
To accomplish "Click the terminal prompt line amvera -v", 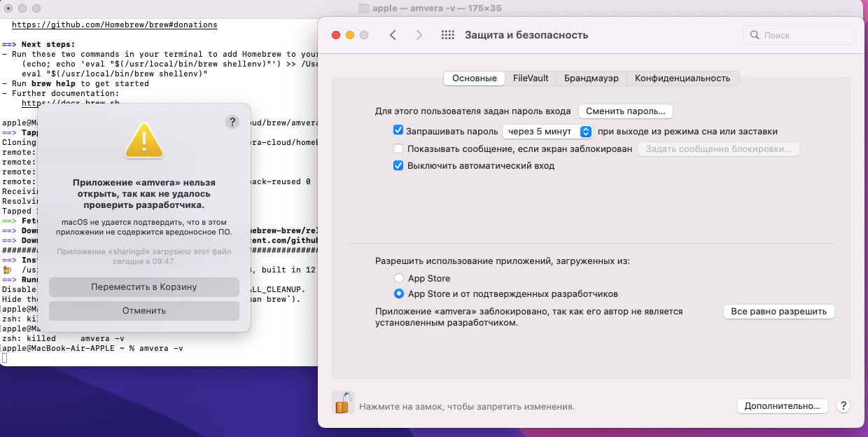I will pyautogui.click(x=93, y=348).
